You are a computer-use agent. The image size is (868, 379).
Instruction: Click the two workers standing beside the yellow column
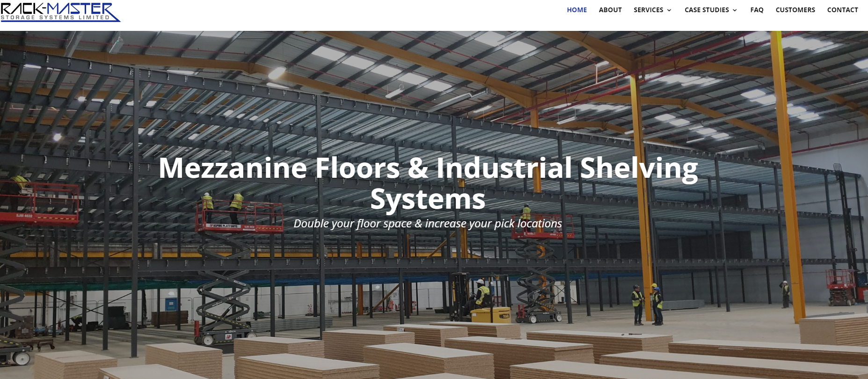pos(647,304)
